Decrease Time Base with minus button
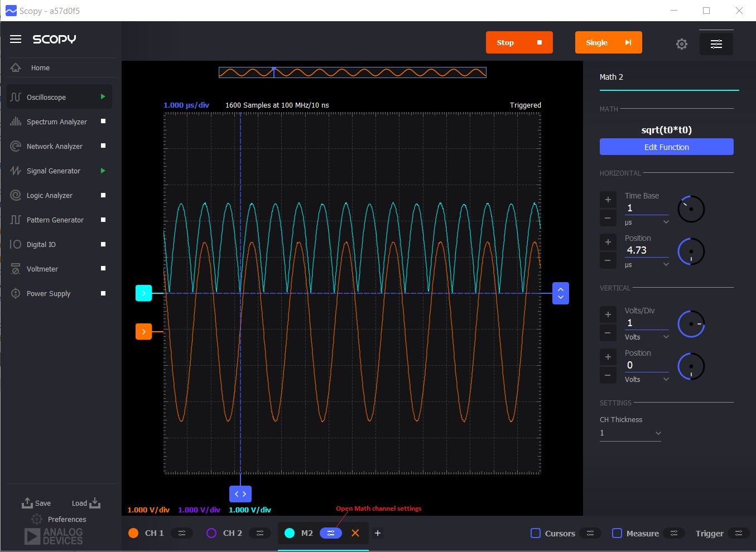Screen dimensions: 756x552 (x=608, y=218)
